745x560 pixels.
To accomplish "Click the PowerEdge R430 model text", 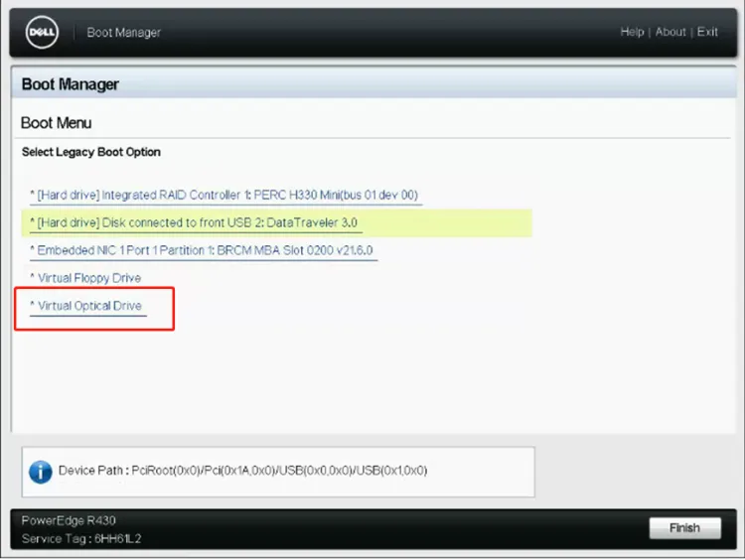I will [x=69, y=520].
